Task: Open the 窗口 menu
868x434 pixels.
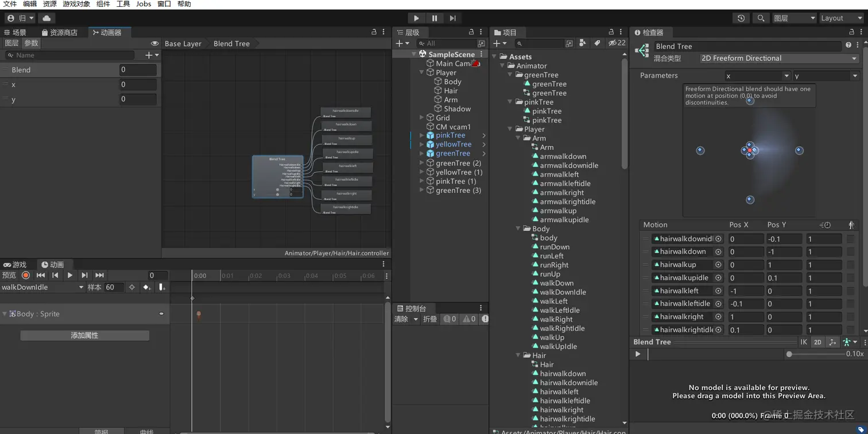Action: pyautogui.click(x=164, y=4)
